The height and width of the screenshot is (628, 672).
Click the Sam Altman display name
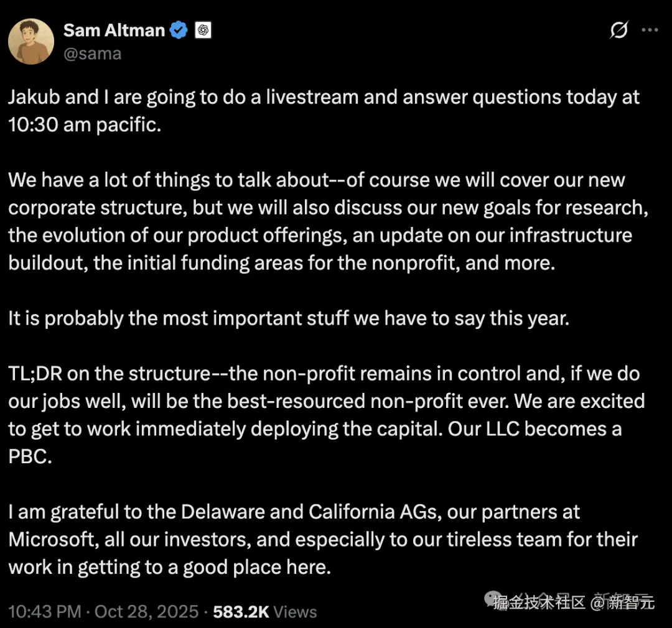coord(114,30)
